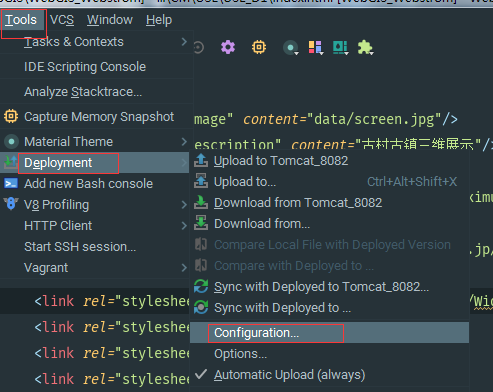Expand the Material Theme submenu arrow
493x392 pixels.
pos(184,142)
